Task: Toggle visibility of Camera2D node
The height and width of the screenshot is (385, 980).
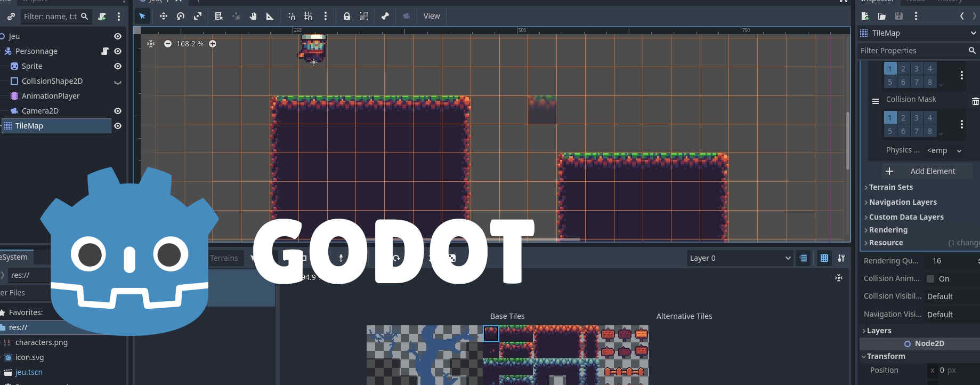Action: pyautogui.click(x=118, y=111)
